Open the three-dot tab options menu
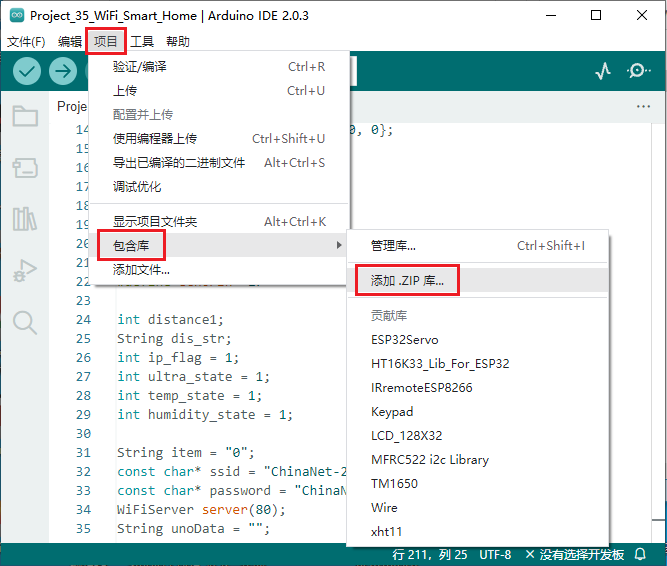Screen dimensions: 667x566 643,106
